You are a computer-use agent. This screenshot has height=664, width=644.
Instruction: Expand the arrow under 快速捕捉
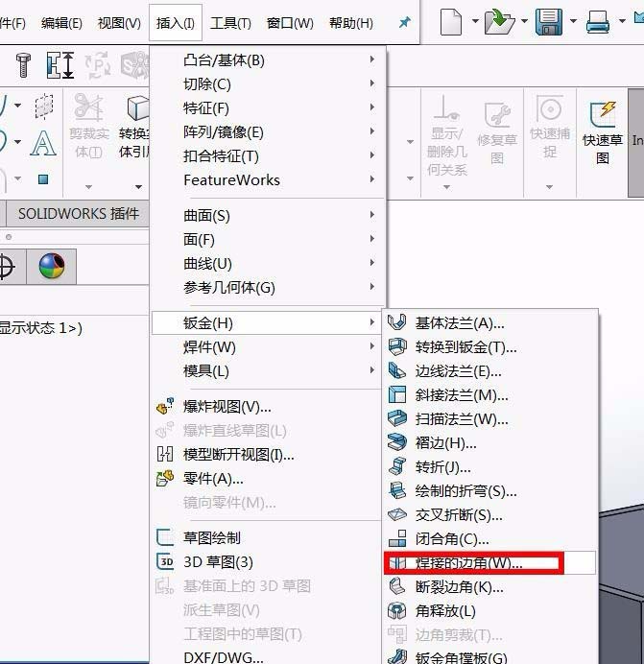pos(550,187)
